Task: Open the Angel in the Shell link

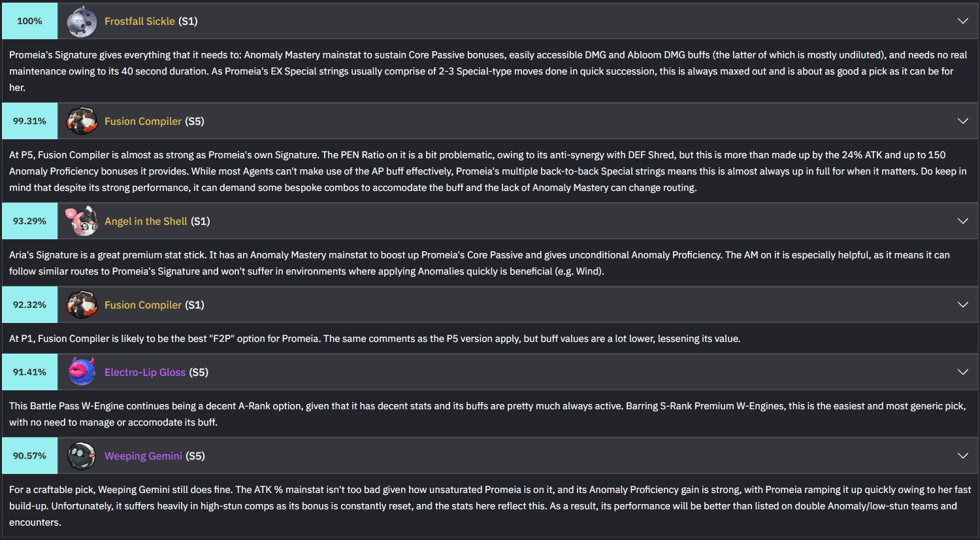Action: tap(146, 221)
